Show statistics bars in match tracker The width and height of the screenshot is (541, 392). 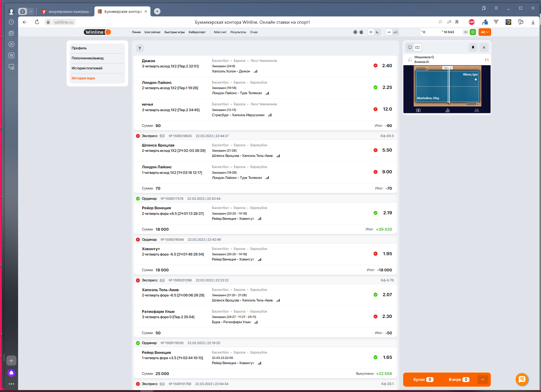pos(447,110)
